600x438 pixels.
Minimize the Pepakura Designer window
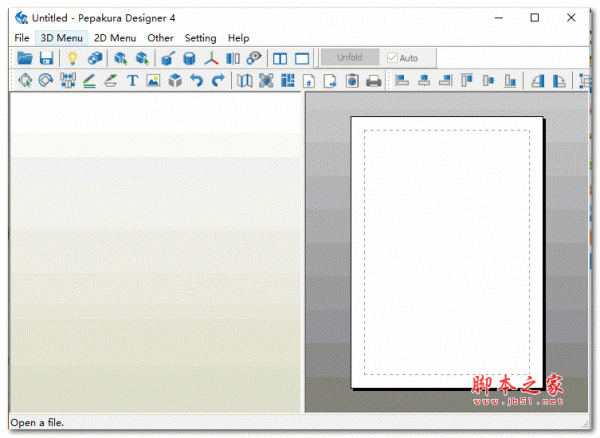point(499,18)
